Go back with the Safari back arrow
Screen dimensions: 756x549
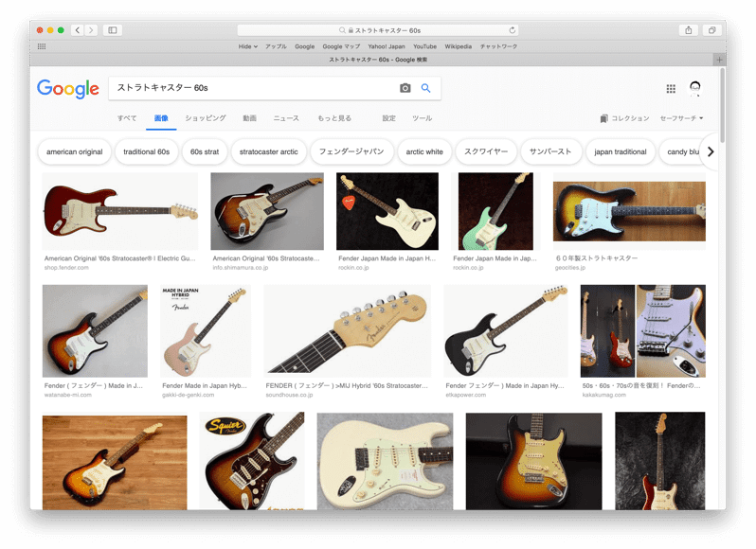[x=78, y=30]
